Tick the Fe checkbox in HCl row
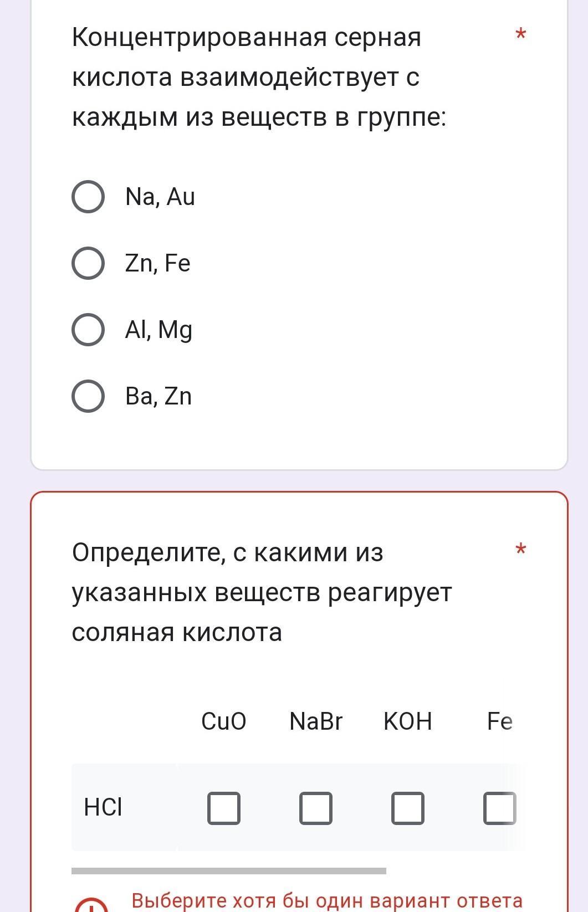 coord(500,808)
